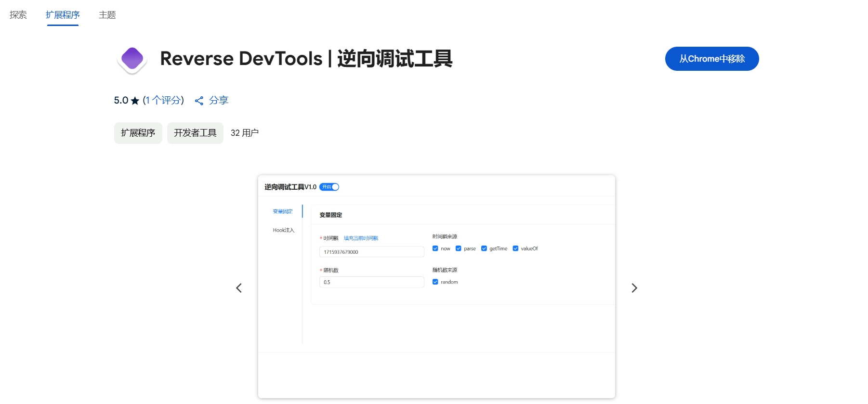Toggle the getTime checkbox
868x404 pixels.
484,248
